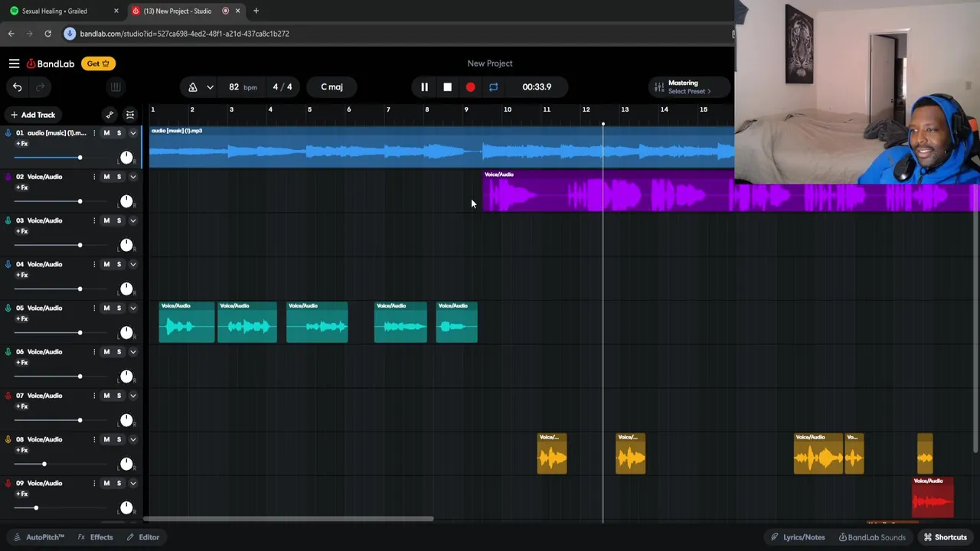Reload the browser page
Screen dimensions: 980x551
[47, 34]
